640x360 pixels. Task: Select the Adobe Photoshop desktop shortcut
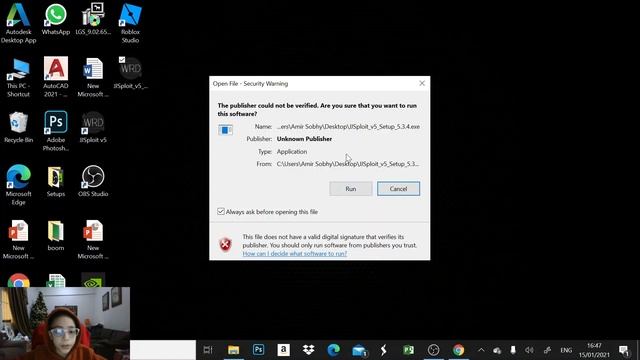point(56,131)
